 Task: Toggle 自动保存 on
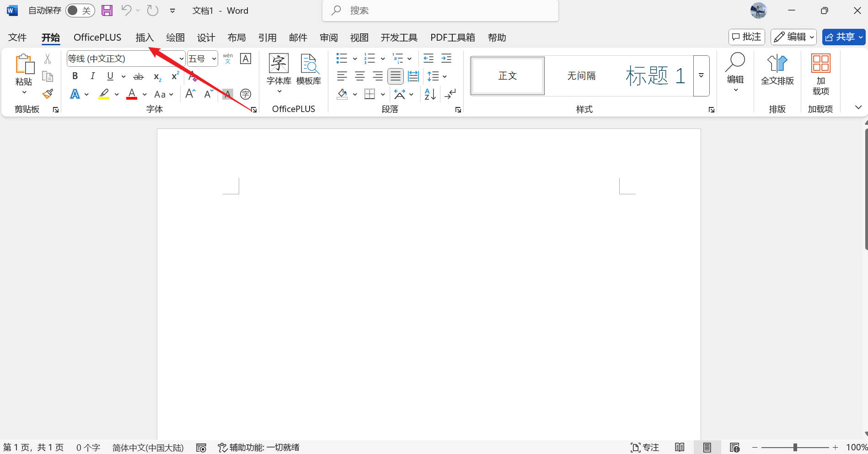[x=80, y=10]
